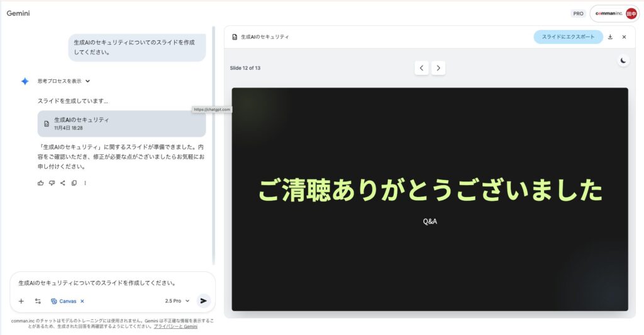Open the tools icon in the prompt box
This screenshot has height=335, width=644.
[38, 301]
